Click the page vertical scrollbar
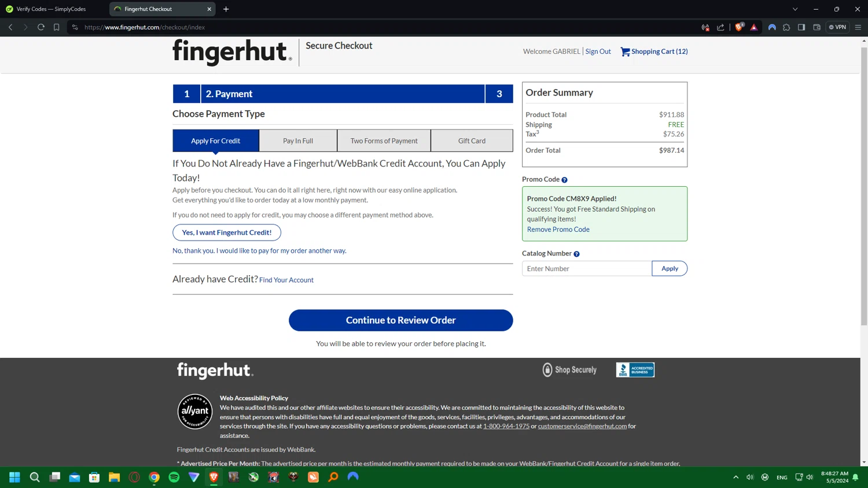This screenshot has height=488, width=868. (864, 185)
